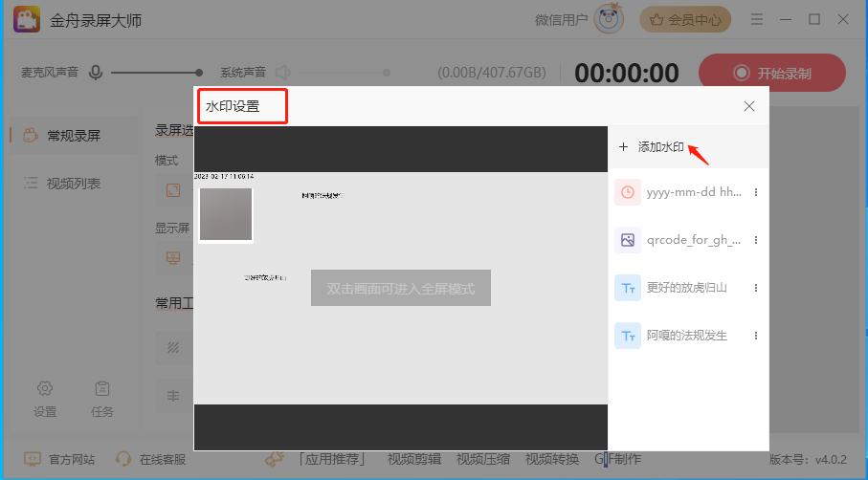Mute the microphone via mic icon
Image resolution: width=868 pixels, height=480 pixels.
point(96,73)
